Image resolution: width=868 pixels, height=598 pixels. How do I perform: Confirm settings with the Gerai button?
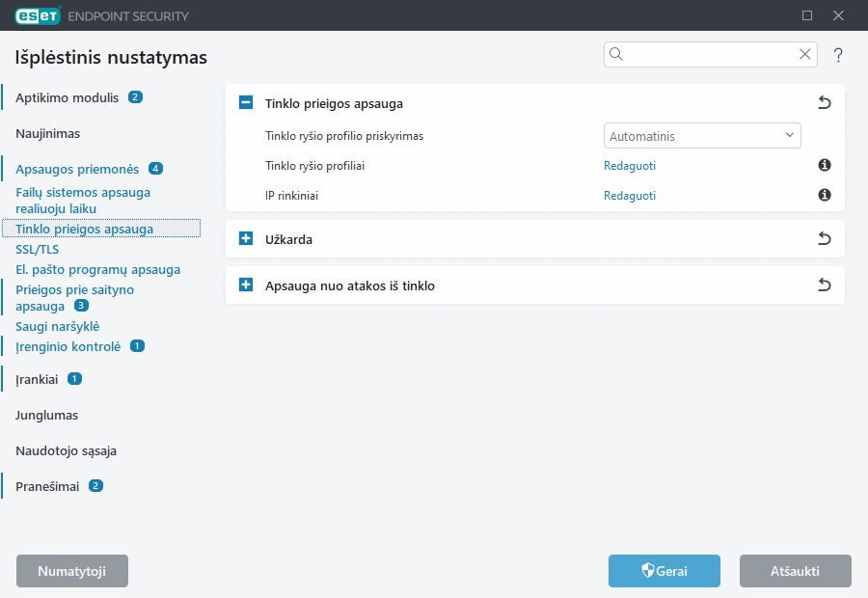tap(665, 571)
